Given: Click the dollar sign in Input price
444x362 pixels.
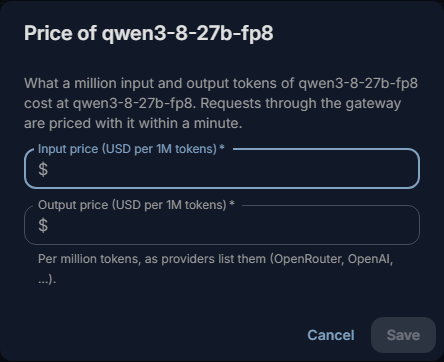Looking at the screenshot, I should pyautogui.click(x=43, y=169).
